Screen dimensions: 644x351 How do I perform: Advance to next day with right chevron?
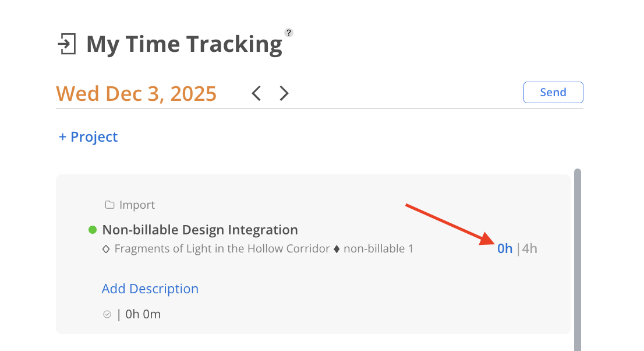point(284,93)
